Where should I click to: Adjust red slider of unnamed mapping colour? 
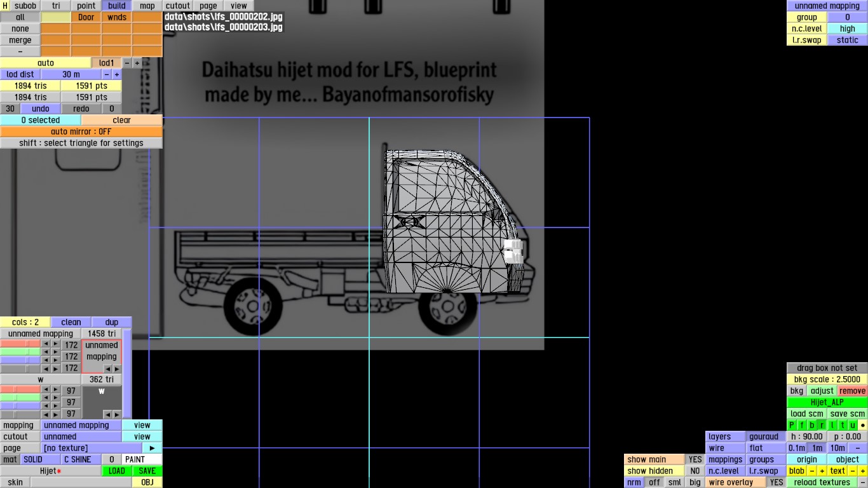click(20, 345)
